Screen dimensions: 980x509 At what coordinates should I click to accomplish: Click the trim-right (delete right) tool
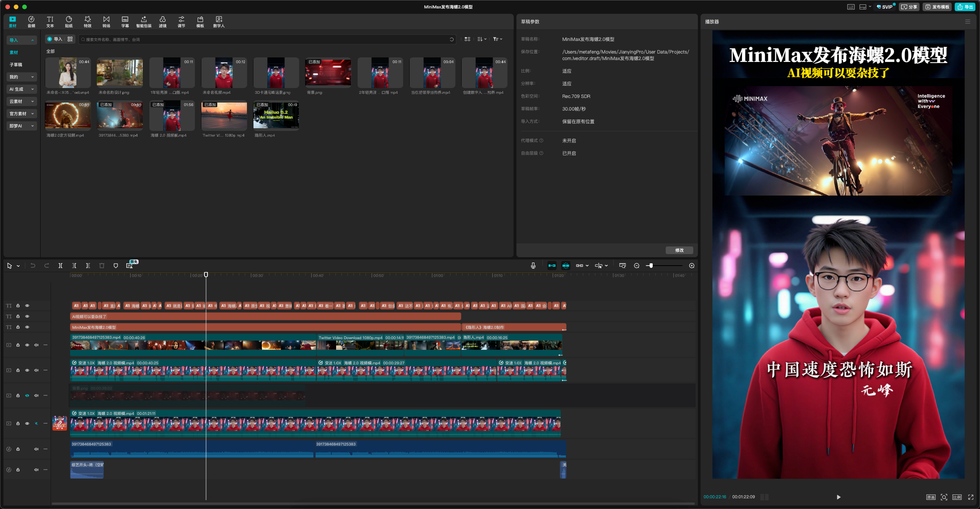88,266
